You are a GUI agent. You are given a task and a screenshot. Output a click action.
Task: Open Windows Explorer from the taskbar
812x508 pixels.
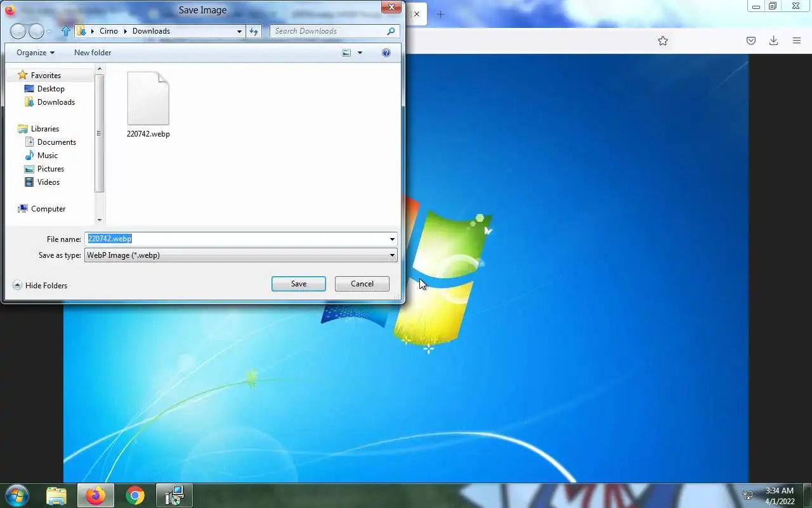56,495
